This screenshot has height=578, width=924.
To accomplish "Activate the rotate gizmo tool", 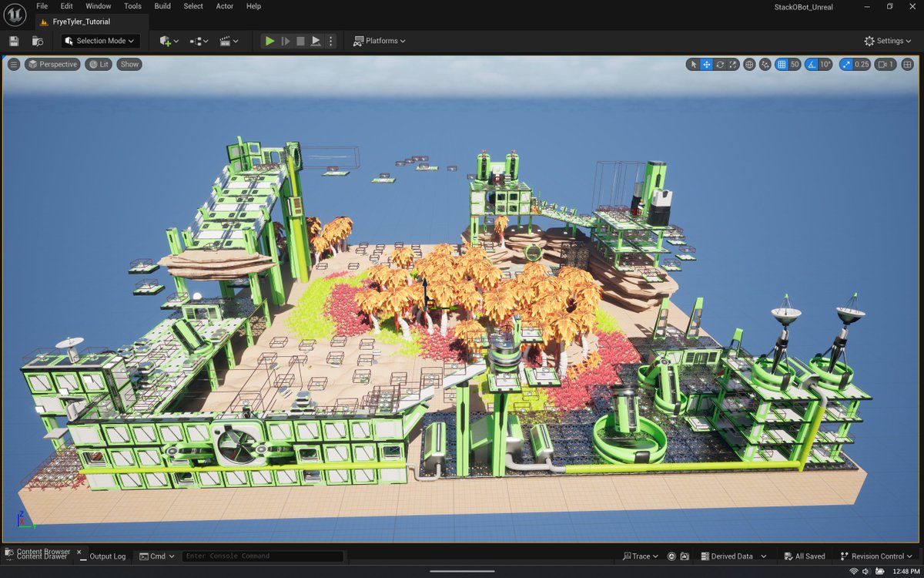I will (720, 64).
